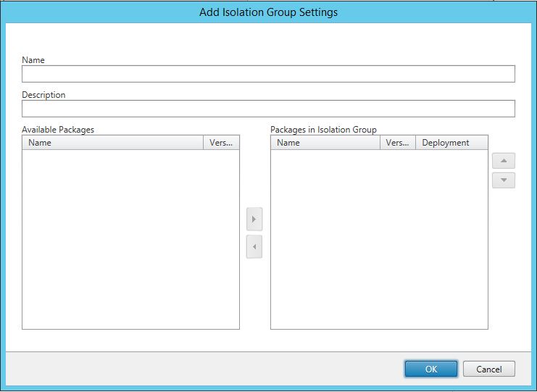This screenshot has height=392, width=537.
Task: Confirm with the OK button
Action: [x=431, y=369]
